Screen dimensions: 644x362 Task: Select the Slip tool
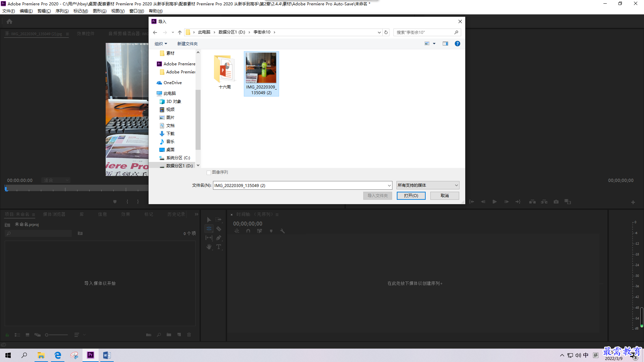click(209, 238)
